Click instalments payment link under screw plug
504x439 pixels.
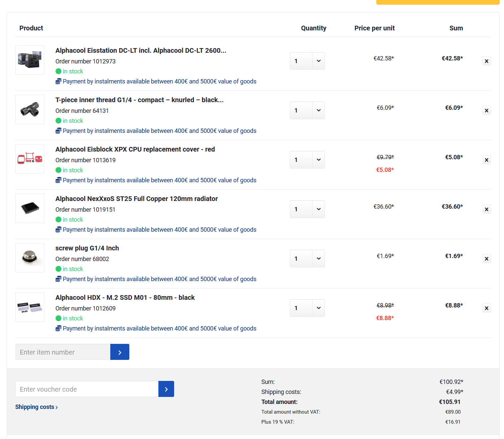159,279
